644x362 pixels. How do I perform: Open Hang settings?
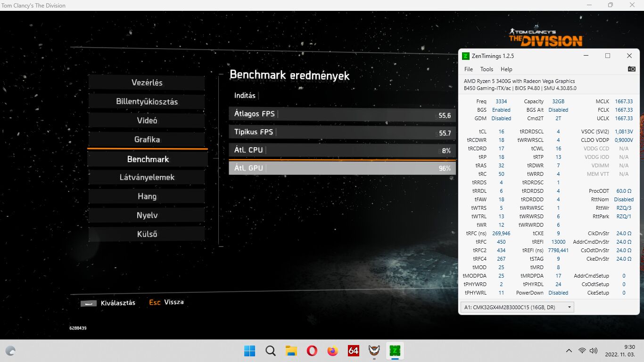pyautogui.click(x=147, y=196)
